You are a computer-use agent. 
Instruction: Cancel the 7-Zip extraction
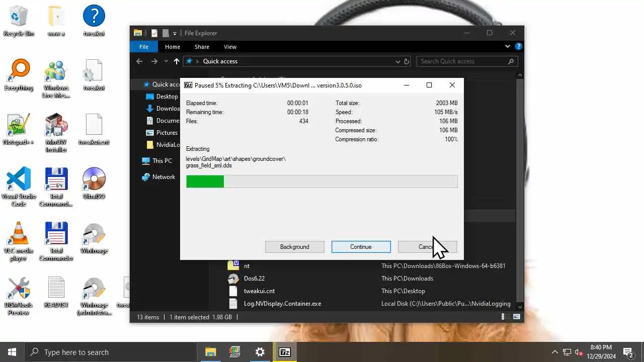coord(428,247)
